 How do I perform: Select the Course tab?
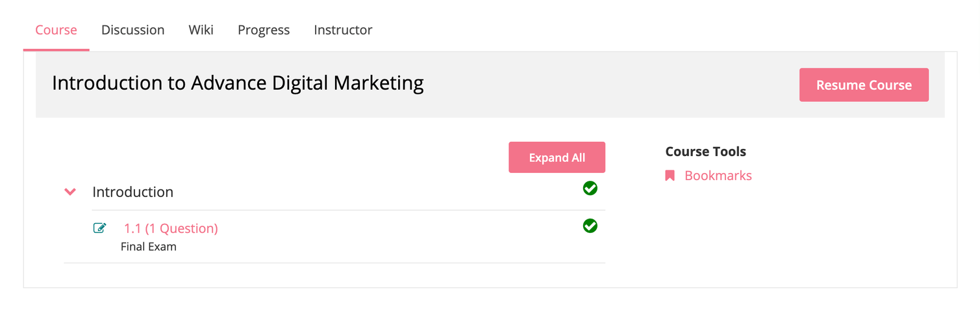(57, 30)
